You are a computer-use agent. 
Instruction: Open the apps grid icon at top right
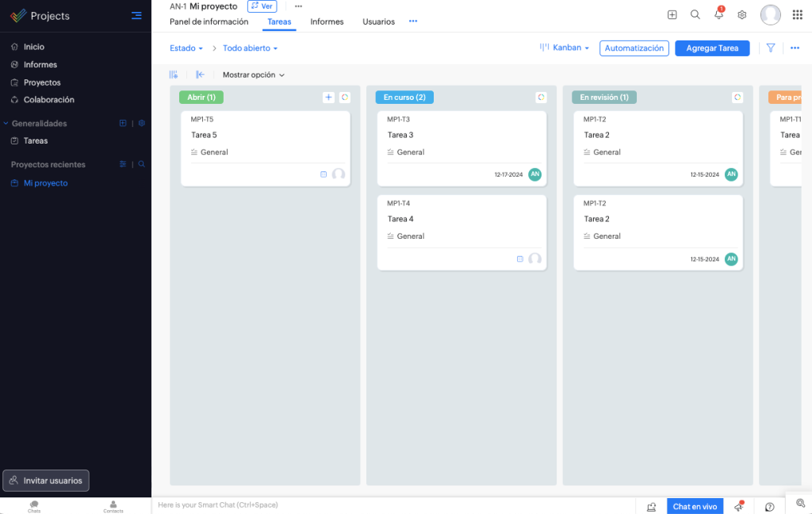click(797, 14)
